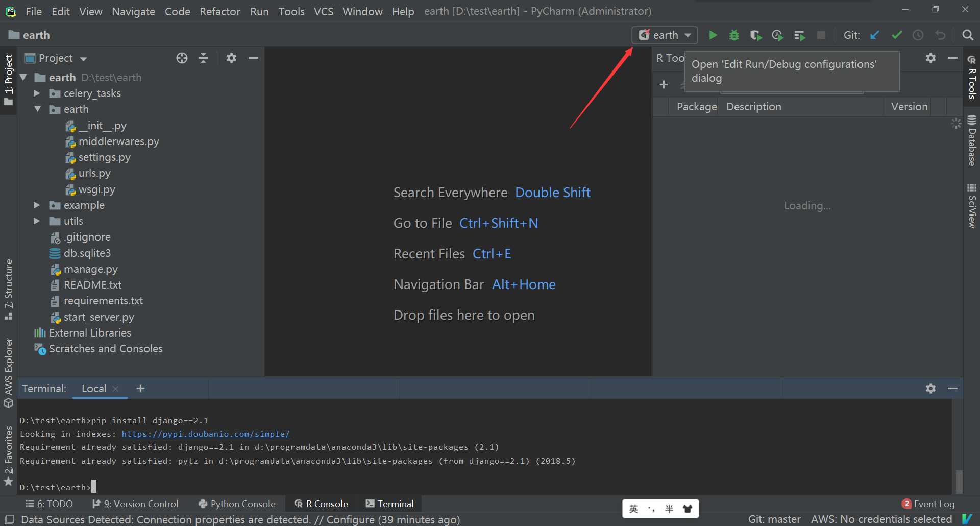Select External Libraries node
980x526 pixels.
point(90,333)
